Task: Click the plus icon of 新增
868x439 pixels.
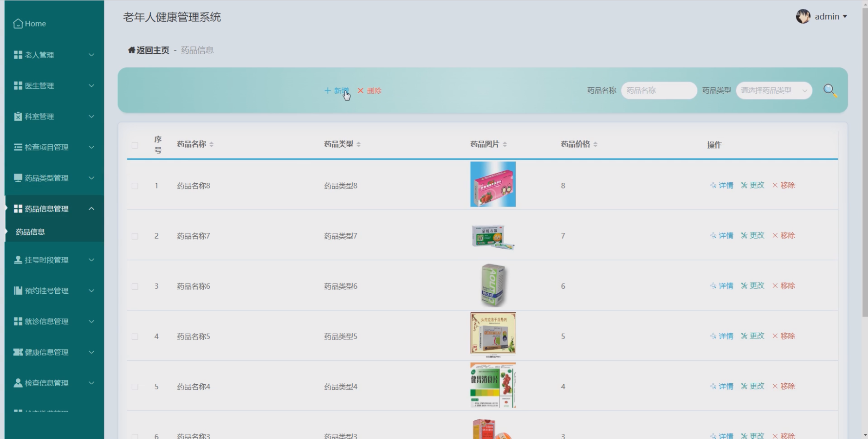Action: [328, 90]
